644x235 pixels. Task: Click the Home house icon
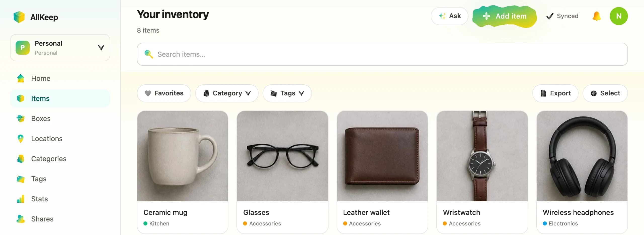pos(21,78)
